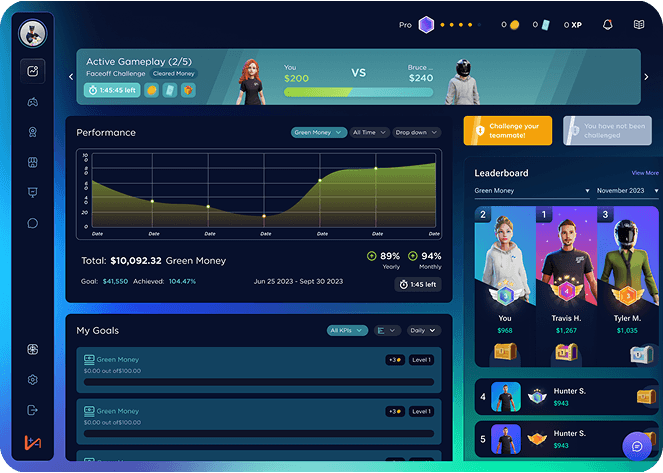
Task: Click the award badge sidebar icon
Action: tap(33, 132)
